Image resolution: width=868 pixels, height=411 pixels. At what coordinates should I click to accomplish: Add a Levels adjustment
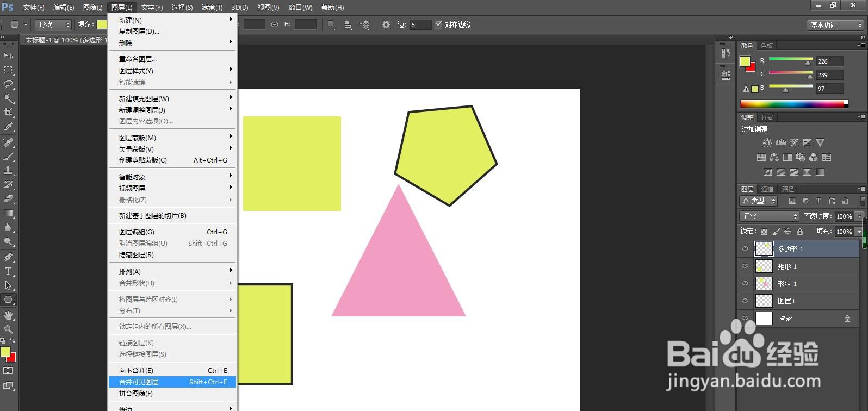781,143
